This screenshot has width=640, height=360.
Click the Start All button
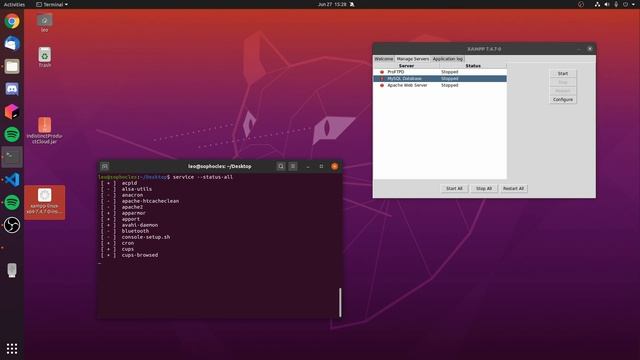454,189
